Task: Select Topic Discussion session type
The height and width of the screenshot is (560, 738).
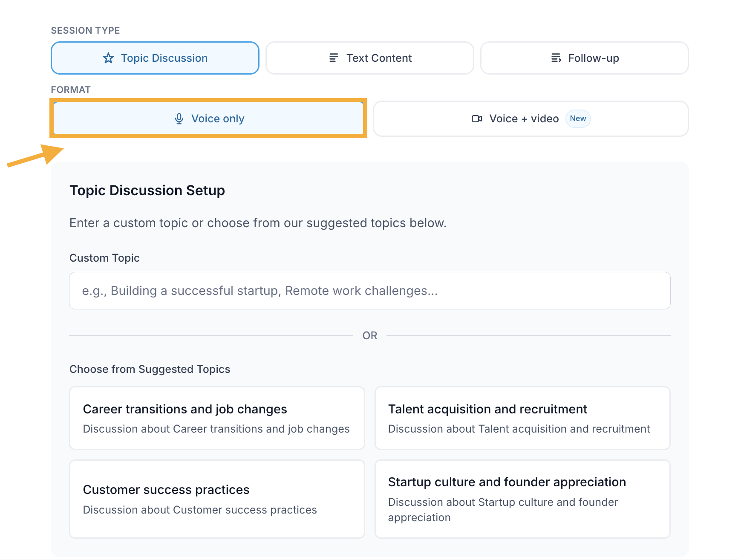Action: coord(155,58)
